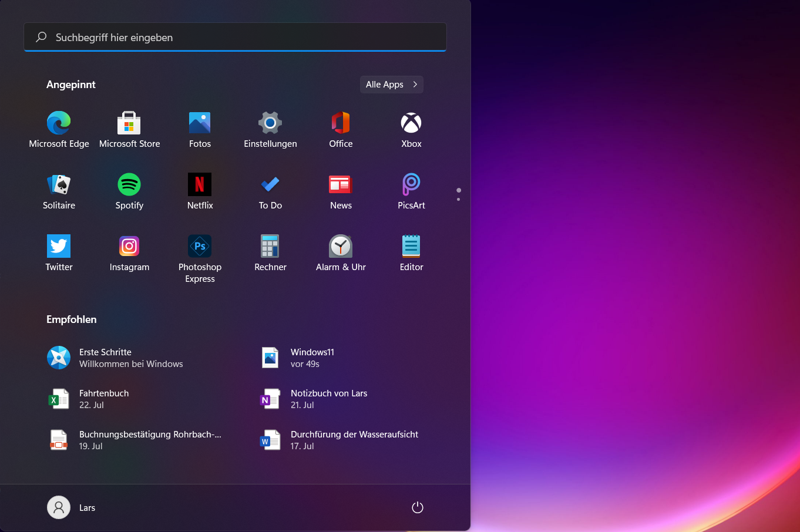Open Photoshop Express
800x532 pixels.
pos(200,259)
